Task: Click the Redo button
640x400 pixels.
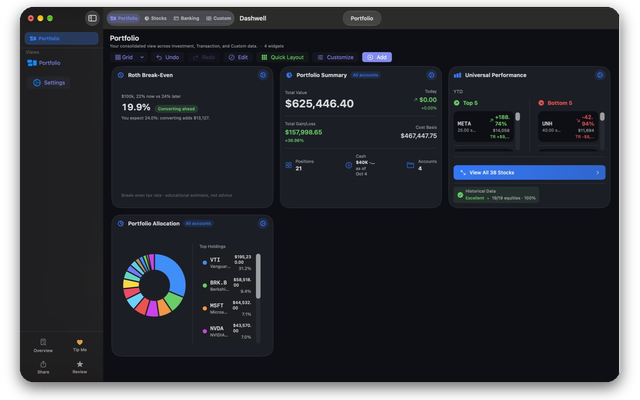Action: pyautogui.click(x=204, y=57)
